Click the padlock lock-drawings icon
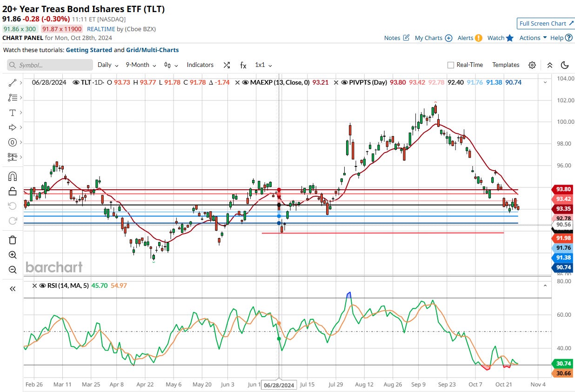Screen dimensions: 575x392 (x=13, y=191)
